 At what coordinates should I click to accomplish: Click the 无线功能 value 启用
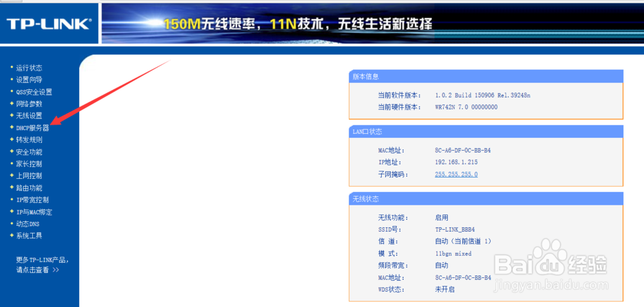pos(442,218)
